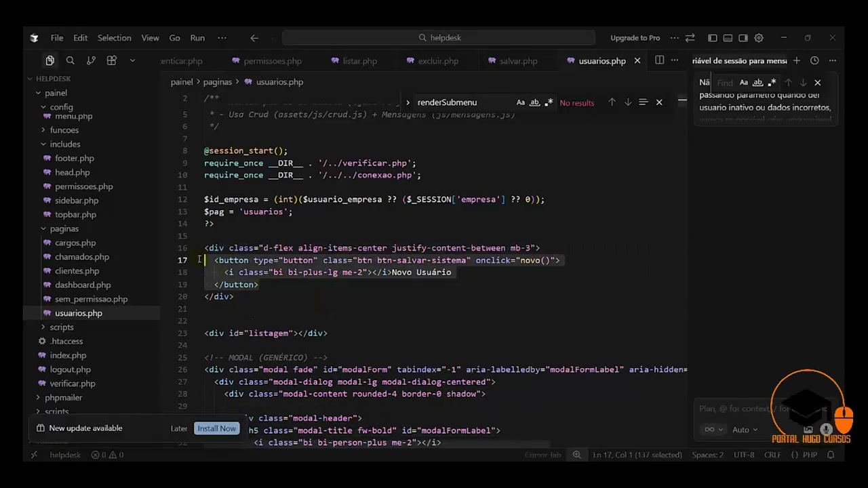Open sidebar.php in the explorer
The image size is (868, 488).
[77, 201]
